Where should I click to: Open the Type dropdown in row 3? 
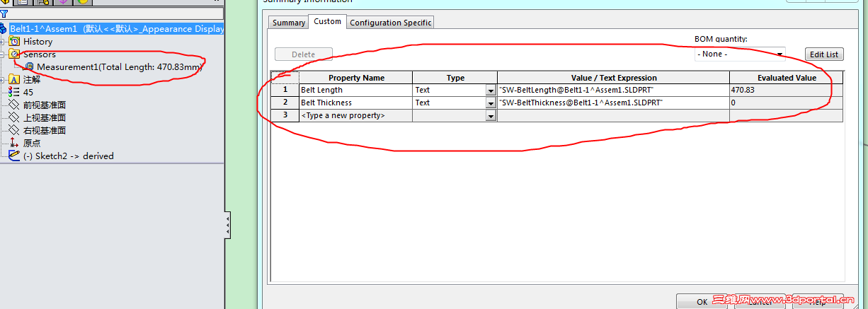tap(491, 116)
